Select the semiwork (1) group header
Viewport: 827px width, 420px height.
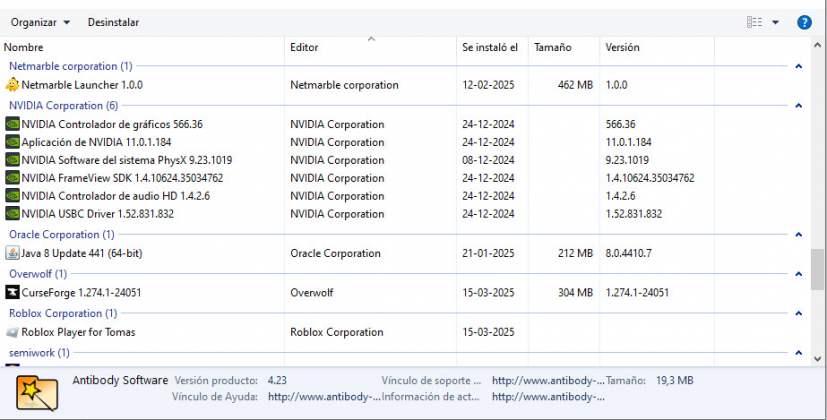[39, 352]
